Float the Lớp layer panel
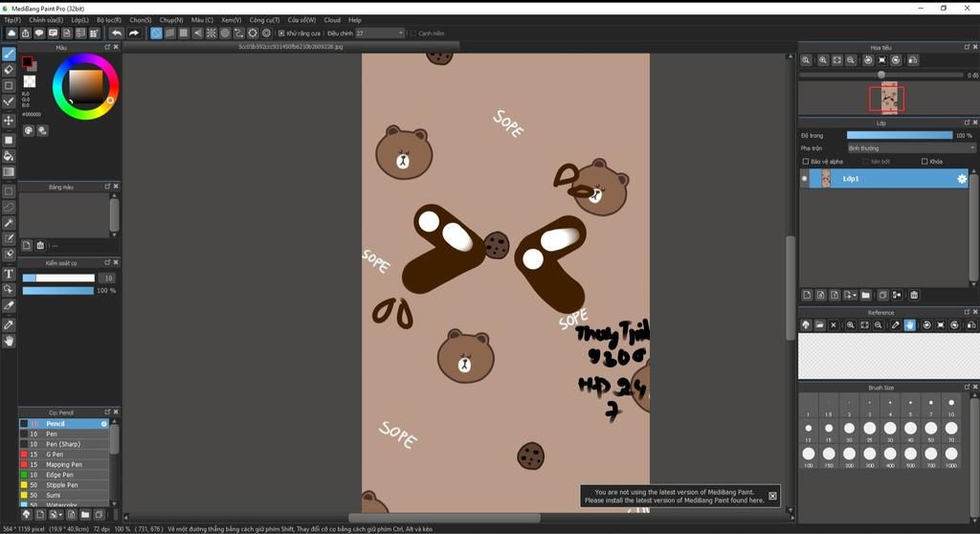 pyautogui.click(x=967, y=122)
